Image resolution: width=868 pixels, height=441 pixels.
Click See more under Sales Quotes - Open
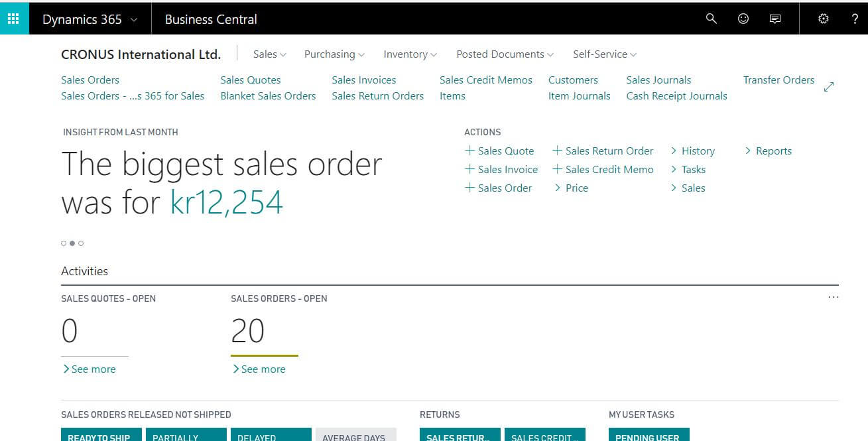point(89,369)
